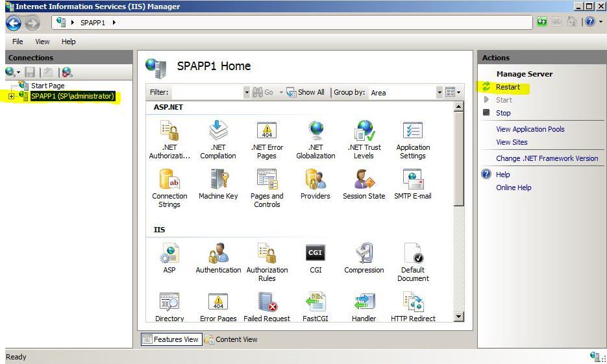The image size is (607, 364).
Task: Open the View menu
Action: point(42,42)
